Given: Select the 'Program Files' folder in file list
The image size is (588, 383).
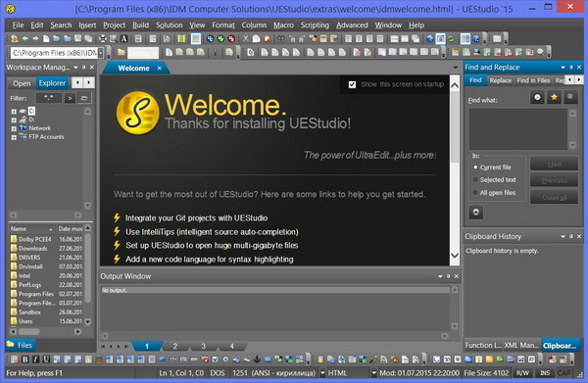Looking at the screenshot, I should [36, 294].
